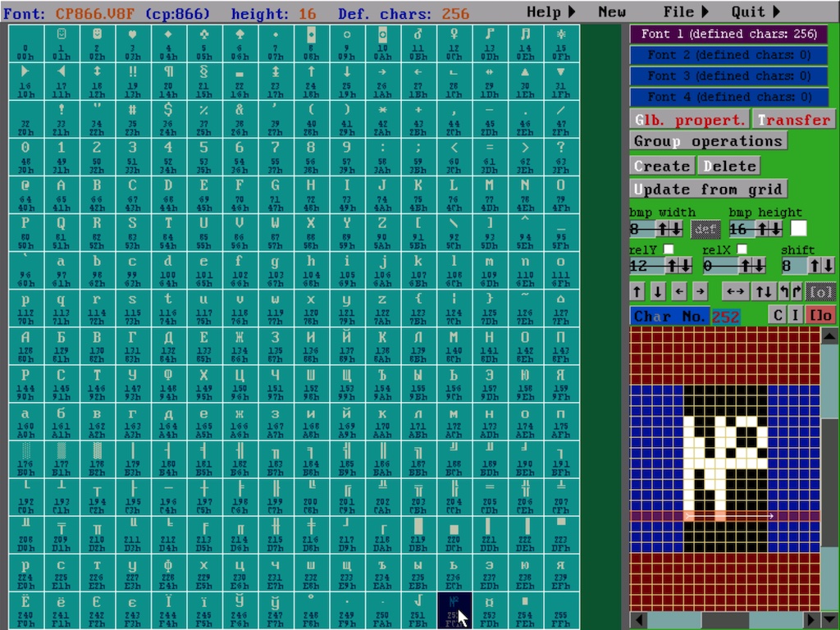Rotate the glyph counter-clockwise
The width and height of the screenshot is (840, 630).
coord(783,291)
